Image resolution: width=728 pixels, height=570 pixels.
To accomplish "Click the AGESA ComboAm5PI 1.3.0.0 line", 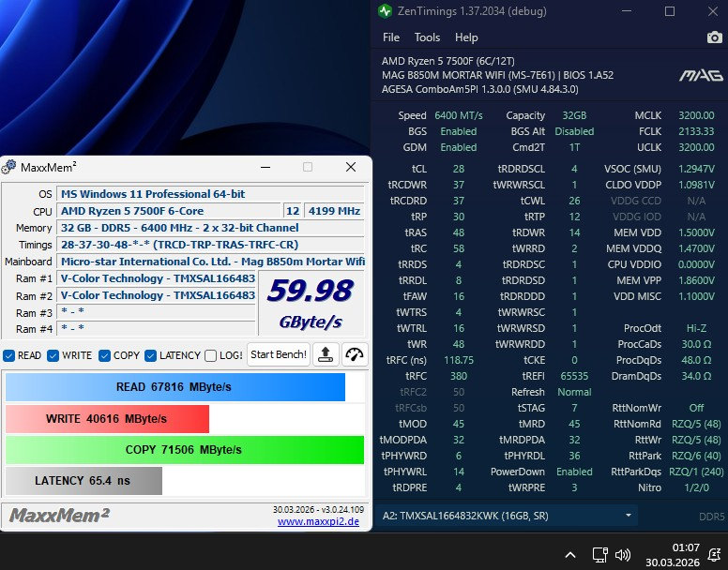I will 480,89.
